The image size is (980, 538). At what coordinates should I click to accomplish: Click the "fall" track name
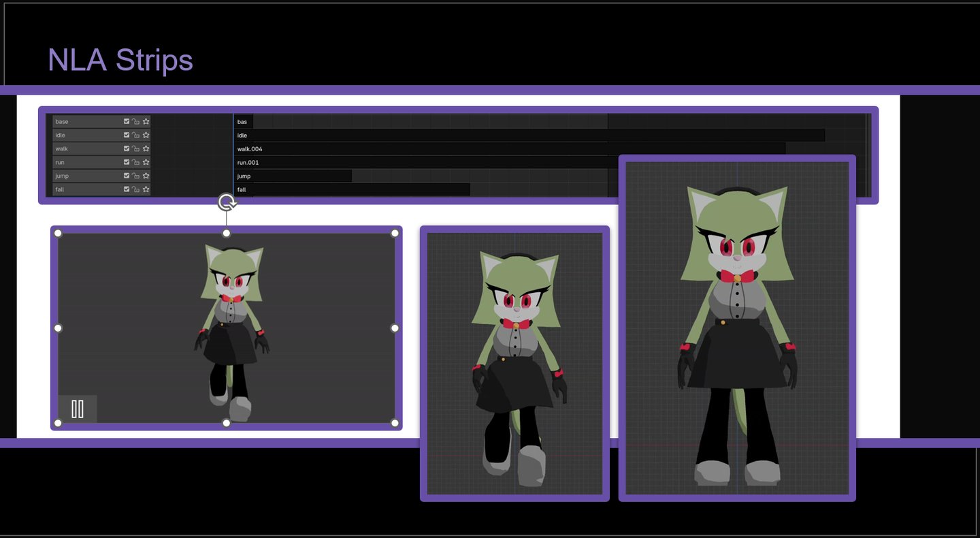pyautogui.click(x=60, y=189)
